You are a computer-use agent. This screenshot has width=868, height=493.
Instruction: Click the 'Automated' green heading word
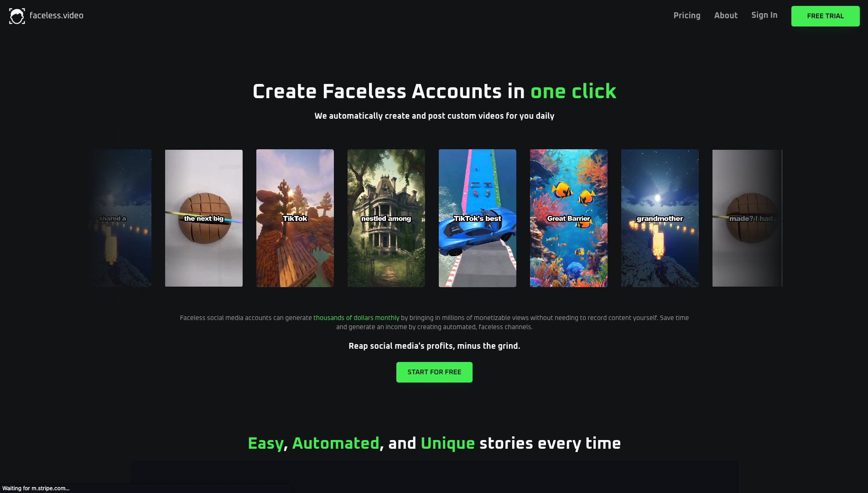336,443
